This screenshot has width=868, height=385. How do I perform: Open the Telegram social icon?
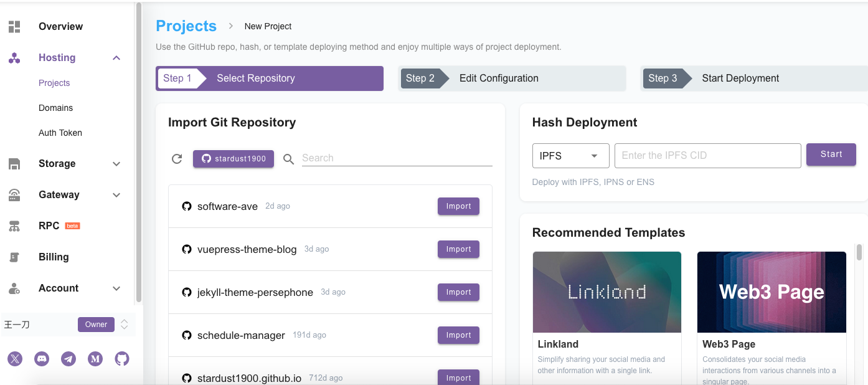point(68,359)
